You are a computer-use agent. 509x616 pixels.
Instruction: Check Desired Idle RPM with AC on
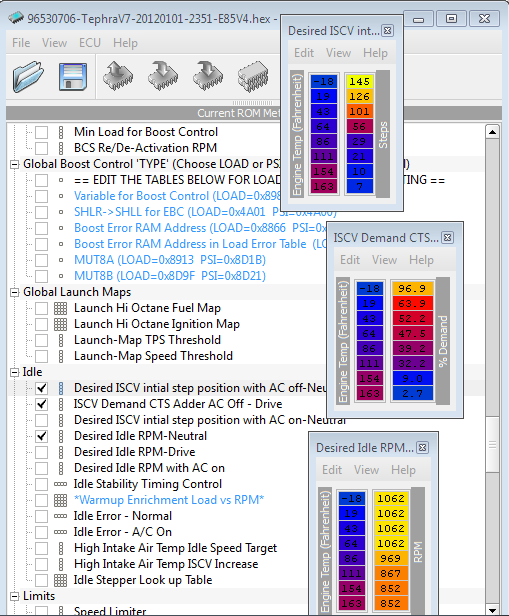click(x=42, y=468)
